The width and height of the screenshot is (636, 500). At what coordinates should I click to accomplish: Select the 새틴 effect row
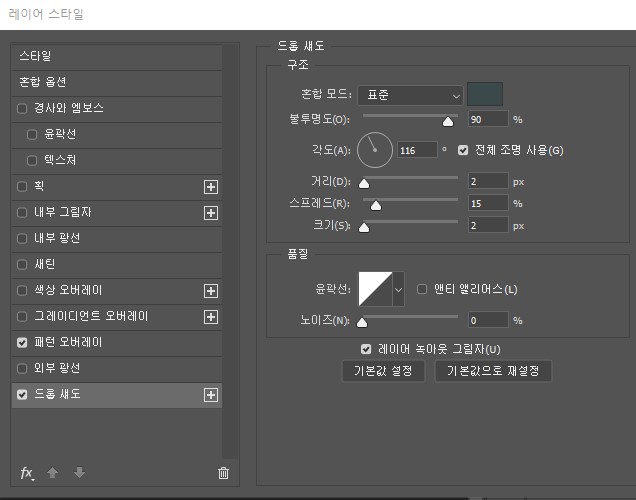[x=117, y=264]
